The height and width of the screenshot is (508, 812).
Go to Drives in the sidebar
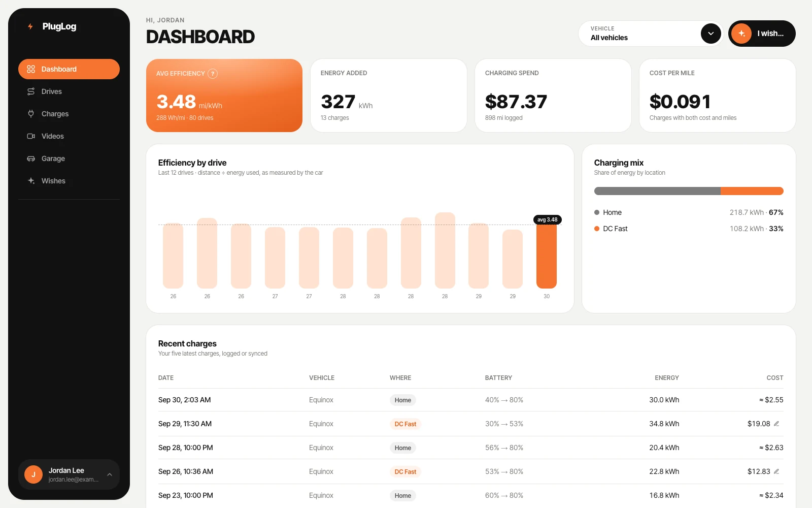tap(69, 91)
